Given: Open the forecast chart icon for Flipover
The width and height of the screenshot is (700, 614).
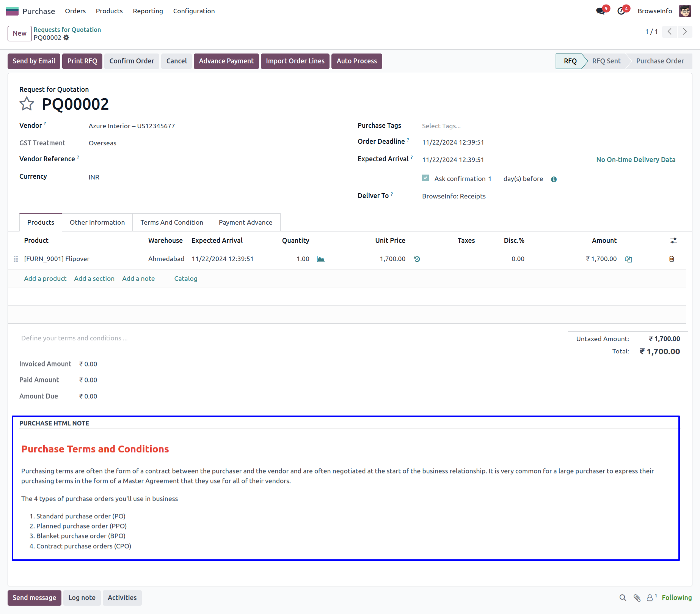Looking at the screenshot, I should pyautogui.click(x=321, y=259).
